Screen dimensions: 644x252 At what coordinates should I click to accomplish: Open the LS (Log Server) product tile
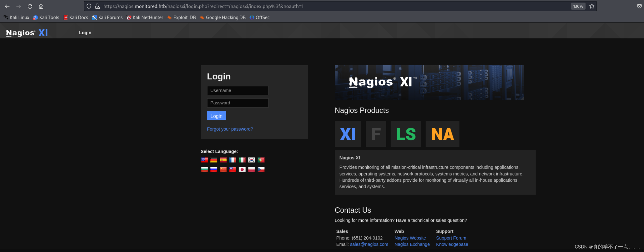coord(406,134)
